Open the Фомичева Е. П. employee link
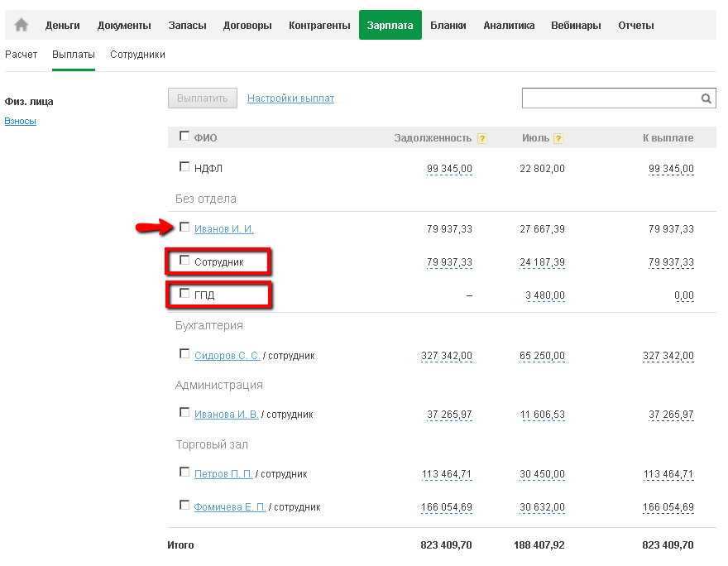728x566 pixels. 230,507
